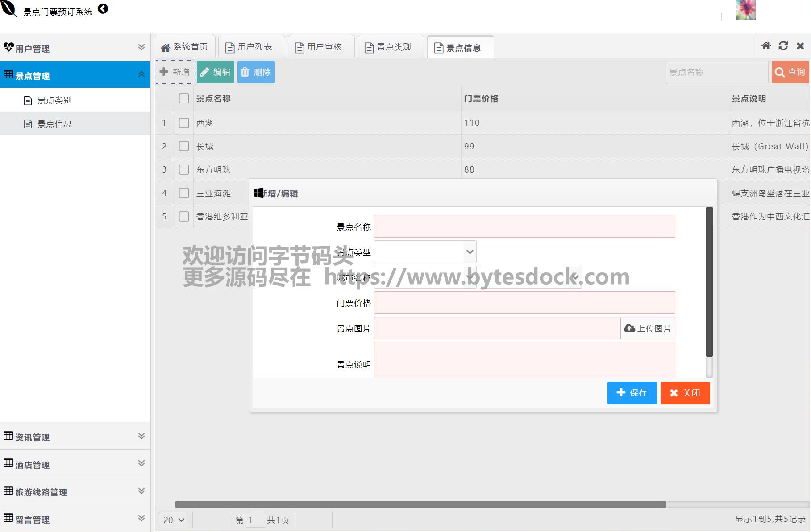Click the home icon in tab bar
Screen dimensions: 811x532
coord(766,46)
